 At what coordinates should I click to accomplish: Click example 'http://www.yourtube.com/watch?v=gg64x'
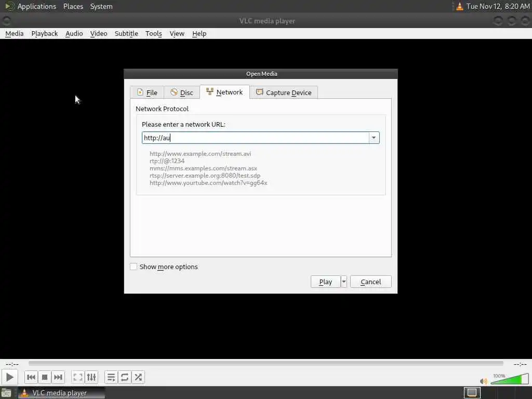(208, 183)
